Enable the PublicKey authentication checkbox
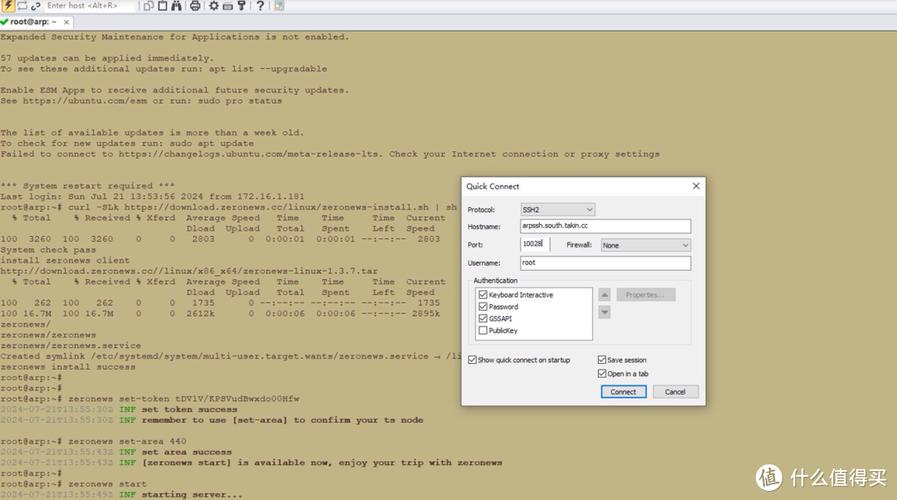The height and width of the screenshot is (500, 897). 483,330
